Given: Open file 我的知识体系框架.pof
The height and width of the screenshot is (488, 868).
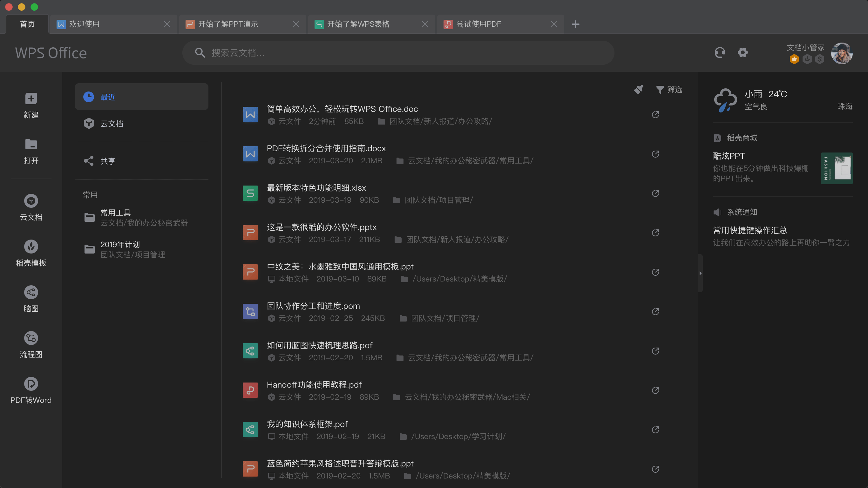Looking at the screenshot, I should [x=307, y=424].
